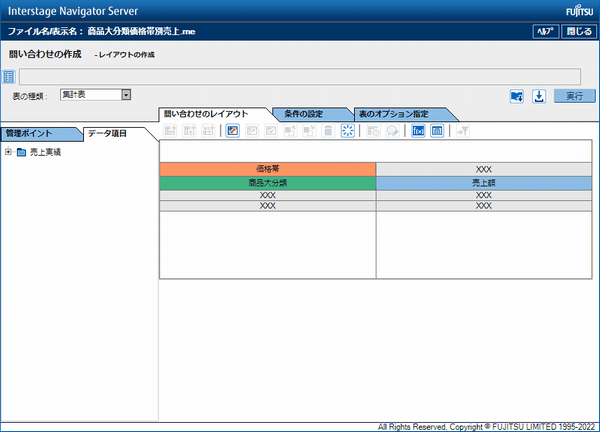Click the 実行 button
Image resolution: width=600 pixels, height=432 pixels.
pos(575,96)
